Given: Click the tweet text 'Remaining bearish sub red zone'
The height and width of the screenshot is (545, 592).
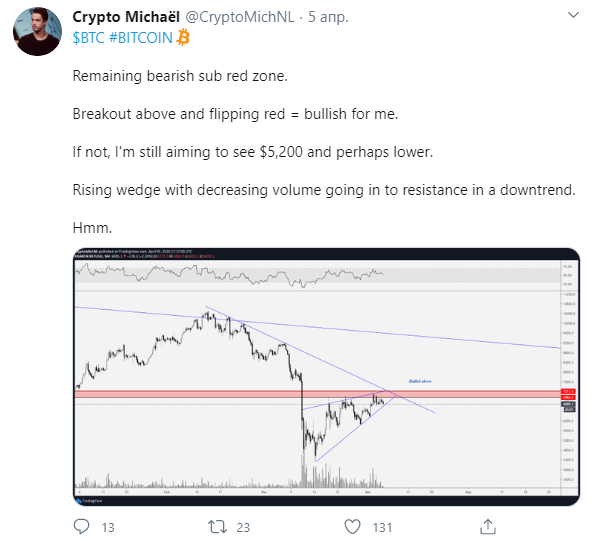Looking at the screenshot, I should (180, 76).
